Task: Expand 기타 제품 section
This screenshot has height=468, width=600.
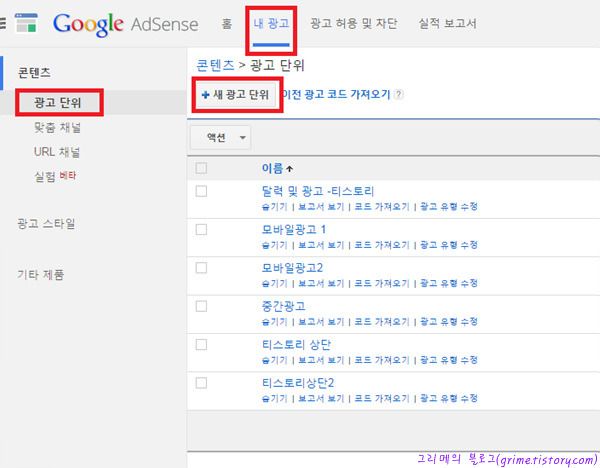Action: (x=40, y=274)
